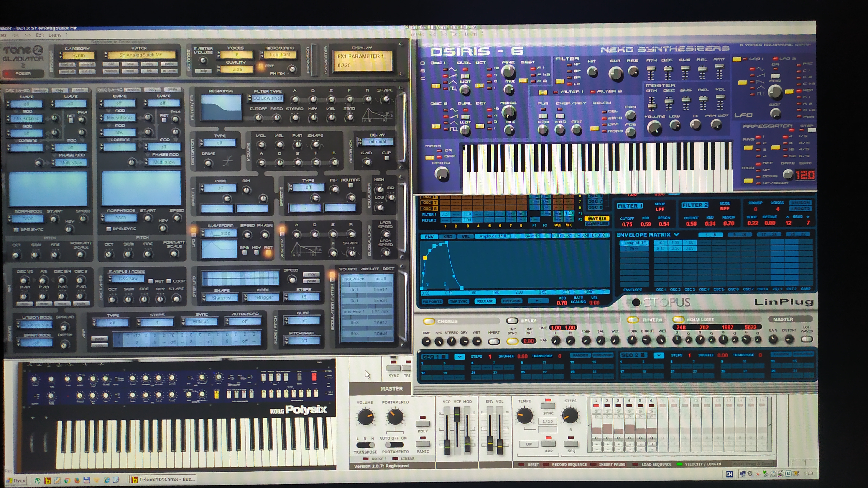Click the EN language indicator in the tray
The height and width of the screenshot is (488, 868).
tap(729, 474)
